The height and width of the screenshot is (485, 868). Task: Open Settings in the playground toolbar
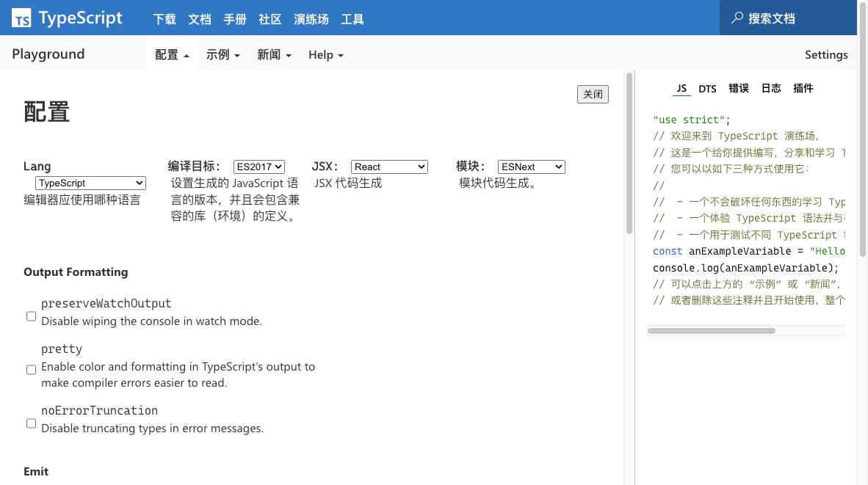(826, 55)
